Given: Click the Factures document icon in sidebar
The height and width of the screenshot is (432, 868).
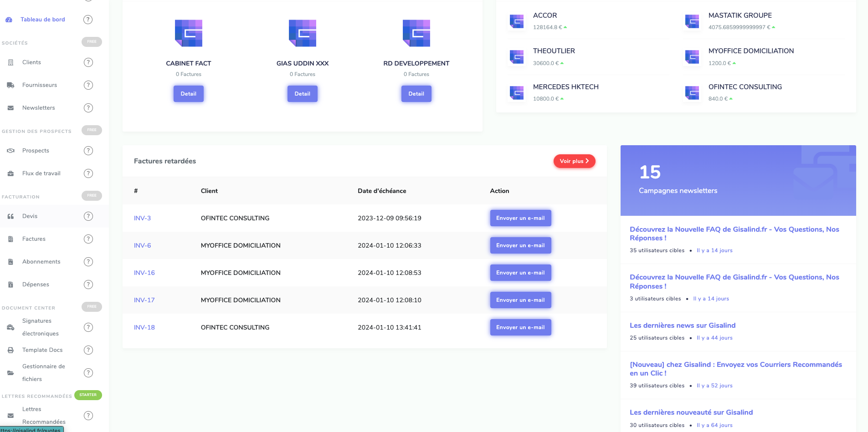Looking at the screenshot, I should click(10, 239).
